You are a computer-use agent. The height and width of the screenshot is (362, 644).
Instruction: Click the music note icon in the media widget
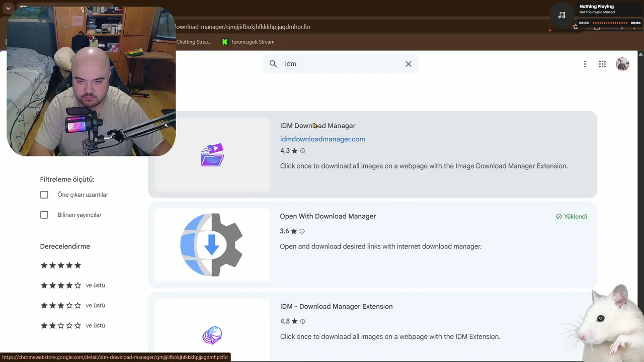click(562, 15)
